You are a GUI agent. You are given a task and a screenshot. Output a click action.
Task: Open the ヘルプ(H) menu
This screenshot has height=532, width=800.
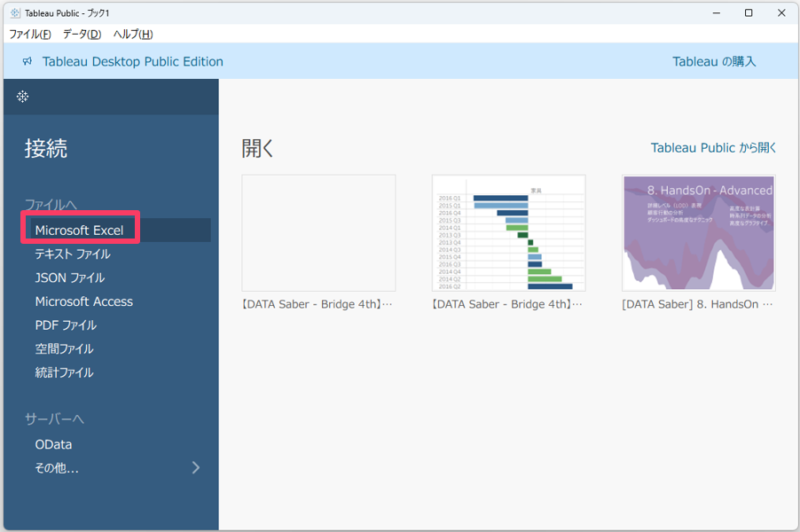coord(133,35)
